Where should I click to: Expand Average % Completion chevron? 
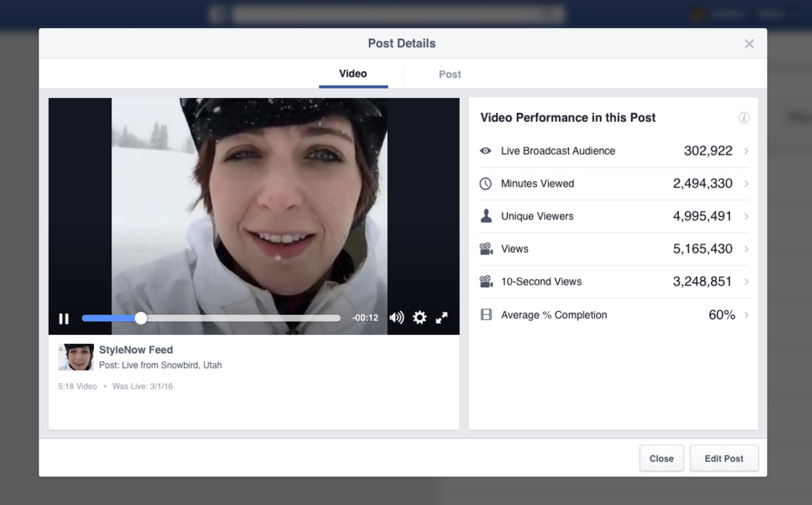coord(746,314)
